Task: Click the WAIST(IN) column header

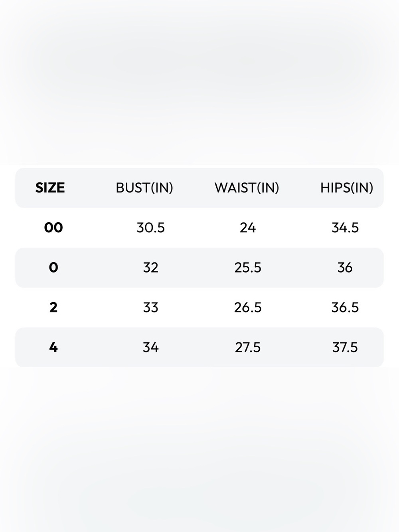Action: pyautogui.click(x=247, y=188)
